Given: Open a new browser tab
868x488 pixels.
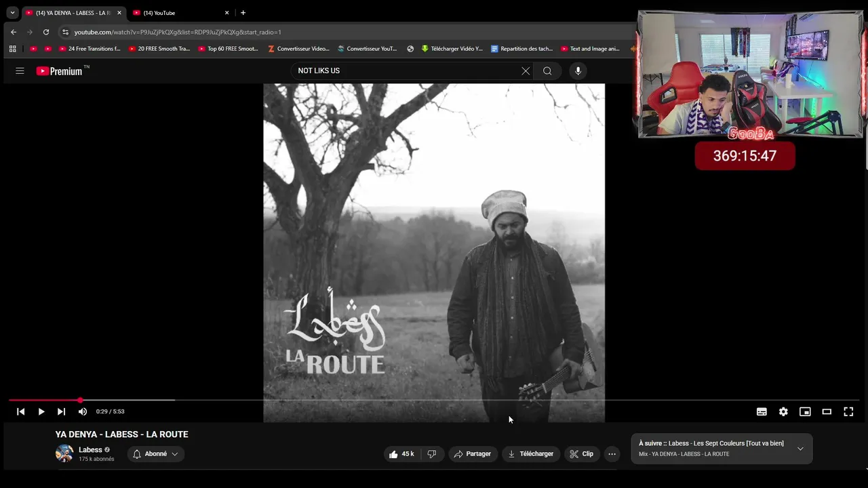Looking at the screenshot, I should (x=243, y=13).
